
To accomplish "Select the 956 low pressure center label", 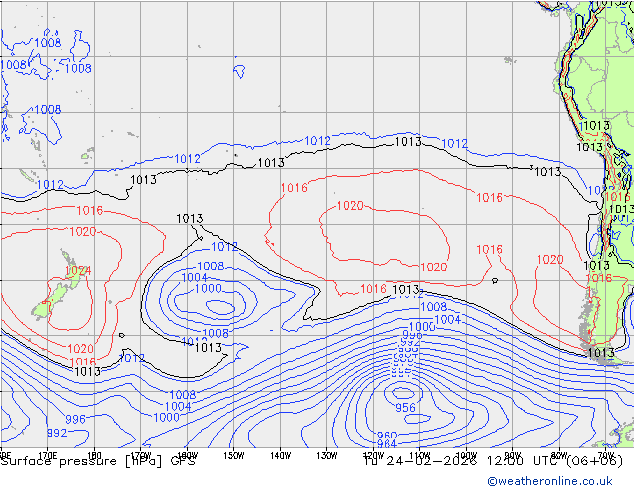I will point(405,408).
